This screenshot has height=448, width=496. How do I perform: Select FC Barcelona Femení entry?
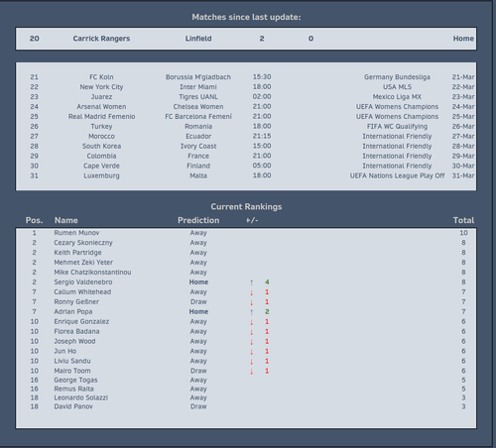tap(198, 117)
